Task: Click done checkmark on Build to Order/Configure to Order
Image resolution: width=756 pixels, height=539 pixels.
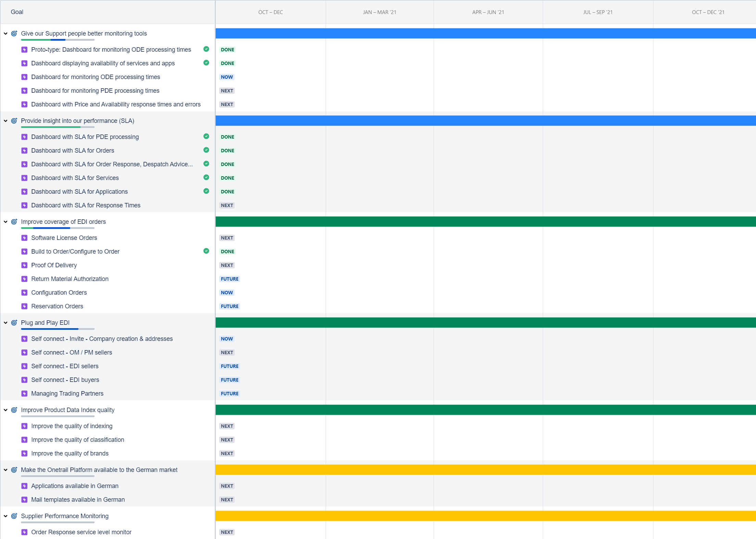Action: pos(206,251)
